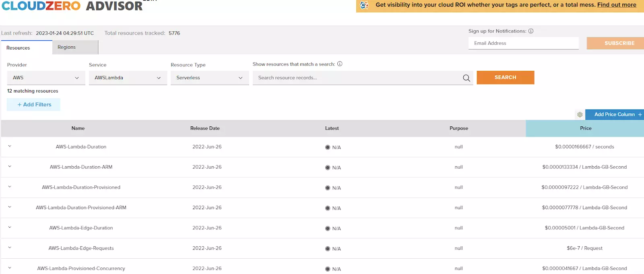Follow the Find out more link

617,5
